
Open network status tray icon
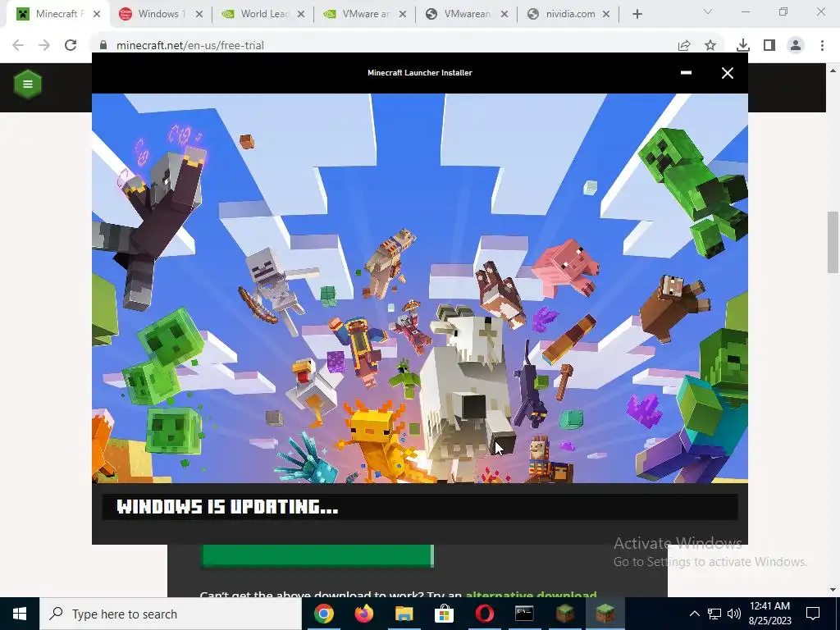[714, 614]
